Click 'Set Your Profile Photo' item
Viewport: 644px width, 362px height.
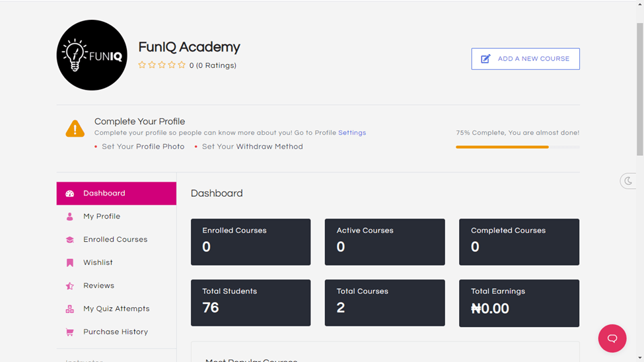143,147
